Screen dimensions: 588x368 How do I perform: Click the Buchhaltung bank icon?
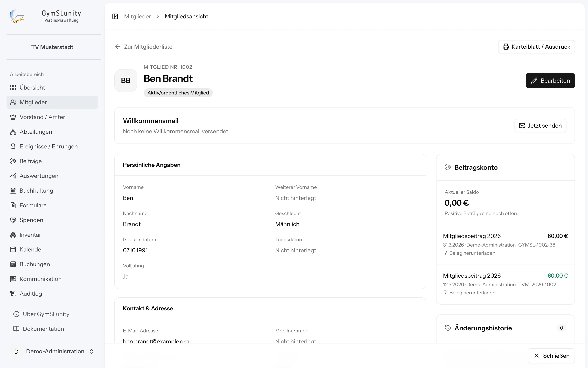[x=13, y=191]
